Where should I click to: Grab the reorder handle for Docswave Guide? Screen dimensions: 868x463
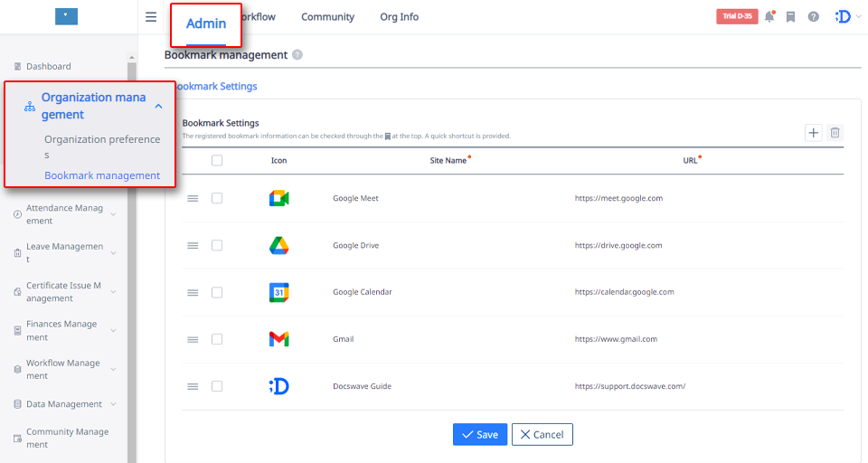tap(193, 386)
